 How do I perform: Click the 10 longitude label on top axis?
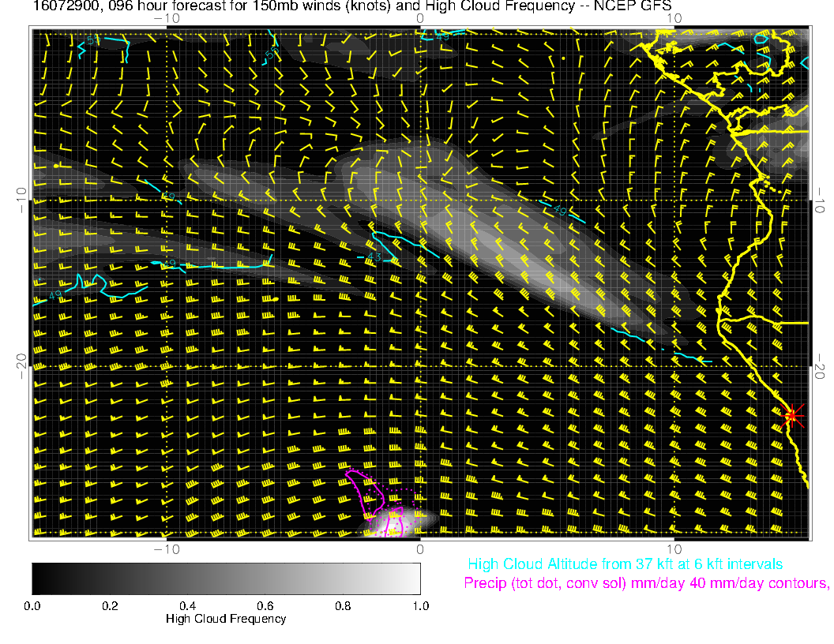coord(673,18)
